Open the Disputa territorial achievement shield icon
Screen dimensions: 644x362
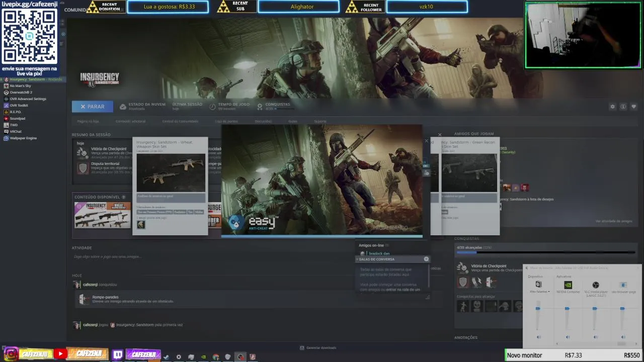click(x=83, y=168)
